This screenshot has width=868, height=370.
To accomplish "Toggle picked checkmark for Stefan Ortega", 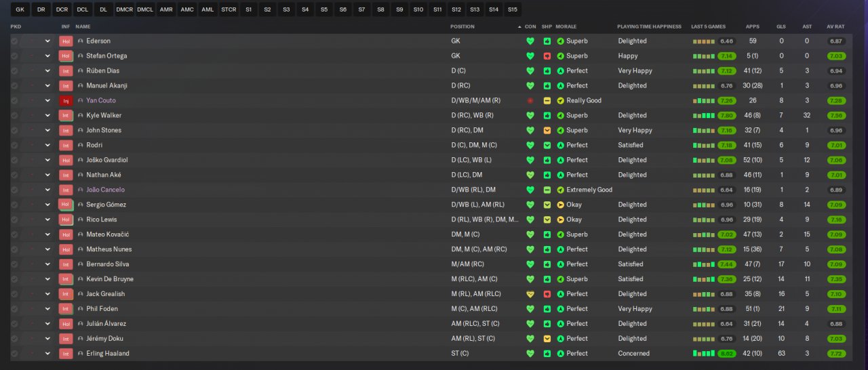I will (14, 56).
